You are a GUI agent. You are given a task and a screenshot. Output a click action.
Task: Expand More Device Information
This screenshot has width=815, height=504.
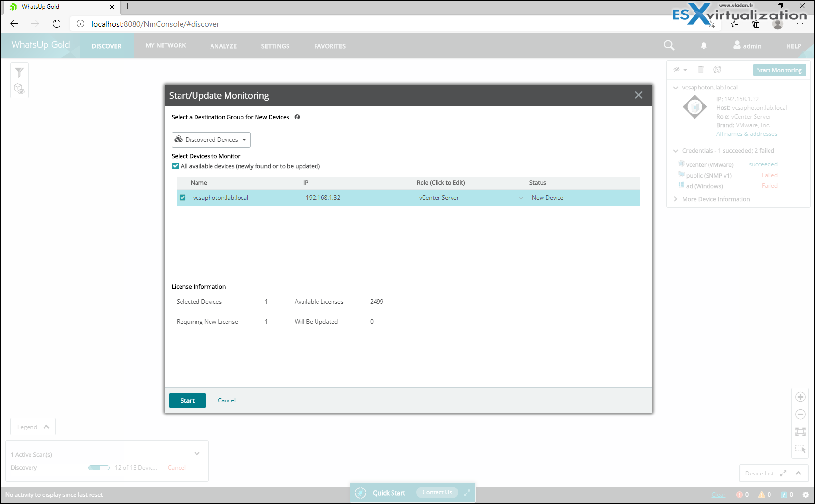point(676,199)
